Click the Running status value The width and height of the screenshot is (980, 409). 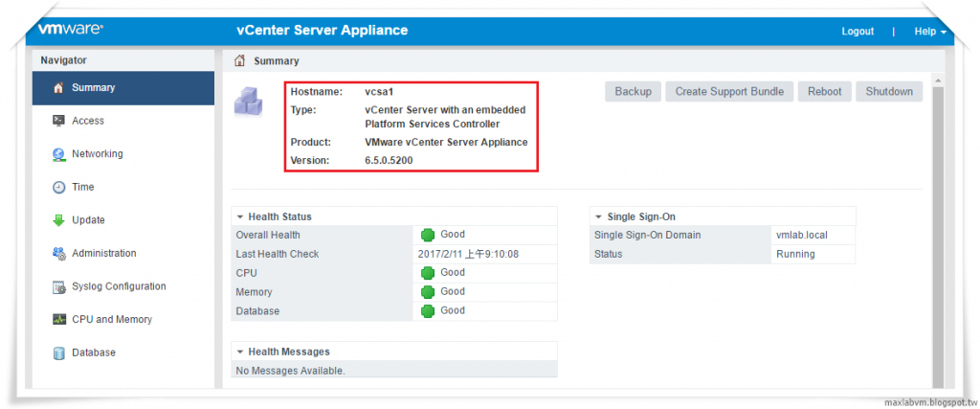(x=795, y=254)
